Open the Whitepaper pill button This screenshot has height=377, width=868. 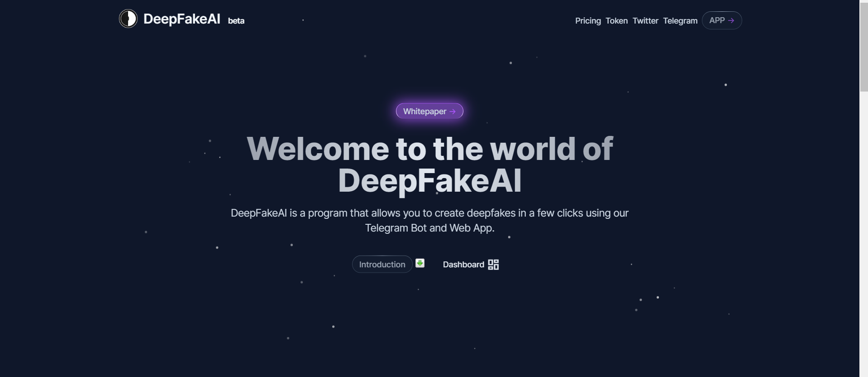tap(429, 111)
